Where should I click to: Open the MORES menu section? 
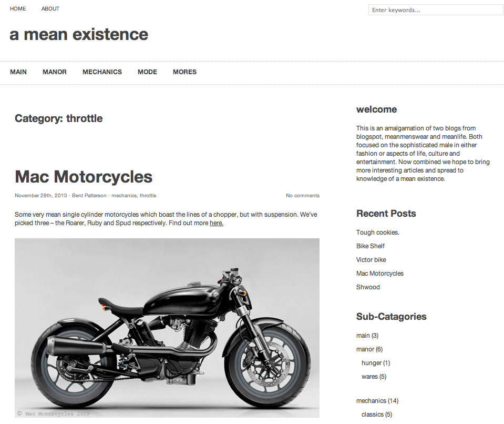184,72
